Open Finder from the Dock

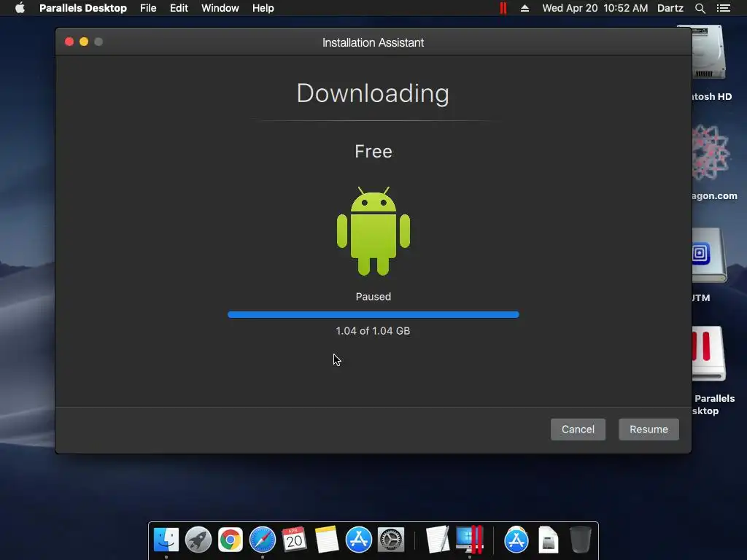[166, 540]
